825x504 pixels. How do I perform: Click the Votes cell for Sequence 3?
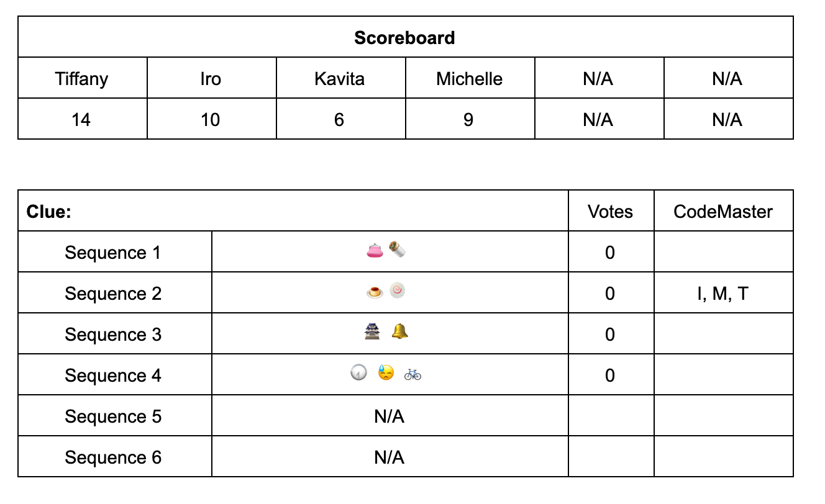[x=611, y=333]
